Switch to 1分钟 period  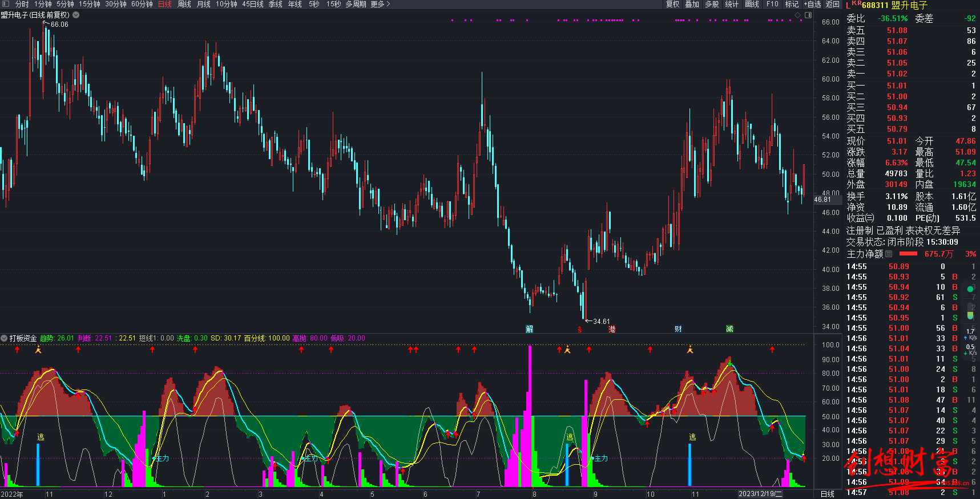pos(43,4)
